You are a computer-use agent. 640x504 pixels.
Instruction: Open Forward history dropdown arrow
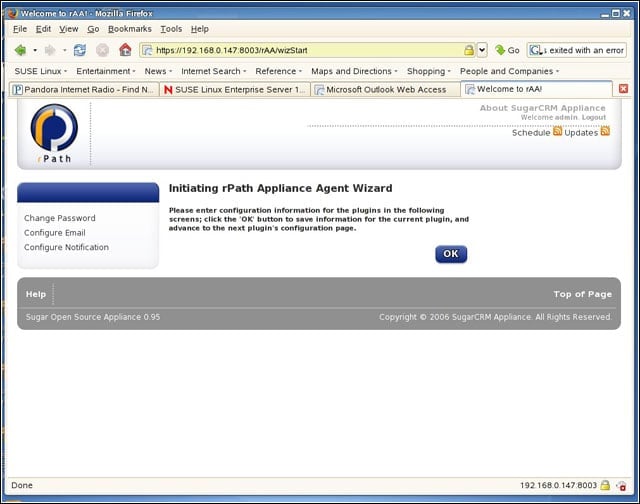(64, 50)
